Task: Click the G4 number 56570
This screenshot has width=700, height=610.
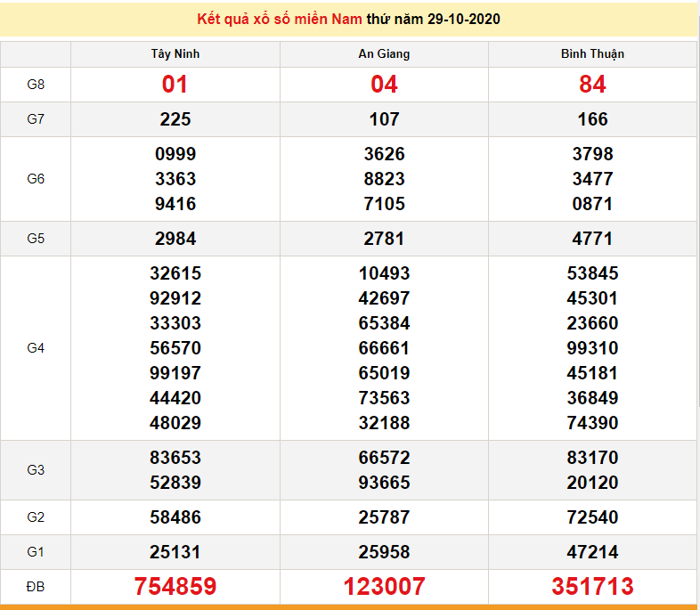Action: [x=175, y=348]
